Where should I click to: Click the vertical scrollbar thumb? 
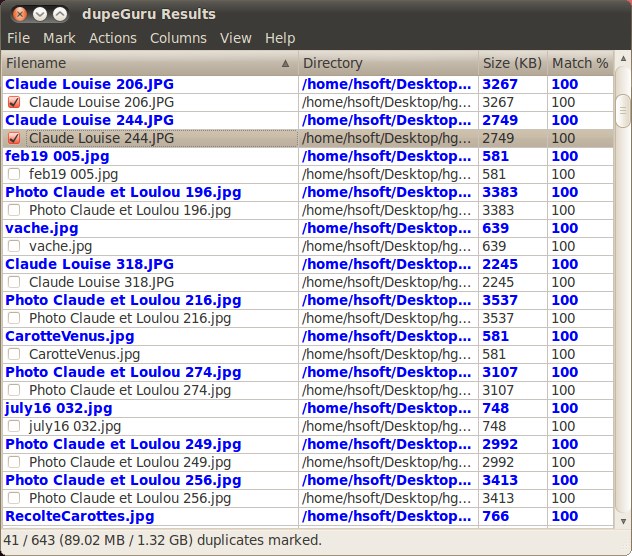[622, 105]
